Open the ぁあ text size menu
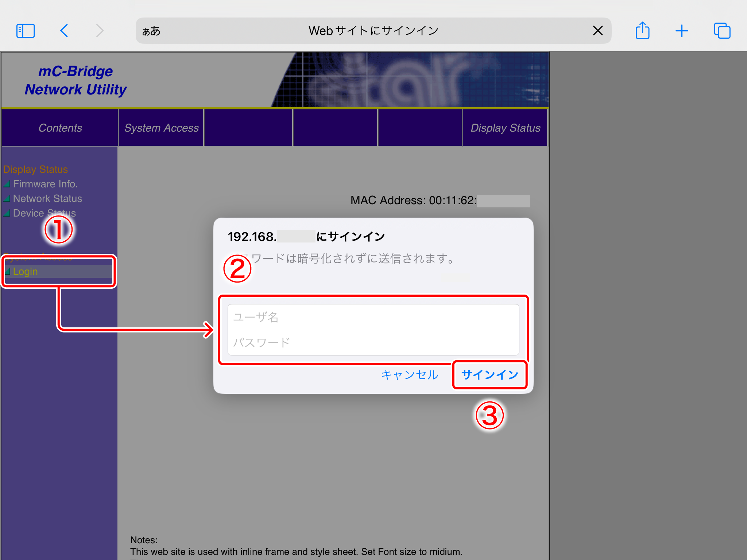747x560 pixels. [x=151, y=31]
